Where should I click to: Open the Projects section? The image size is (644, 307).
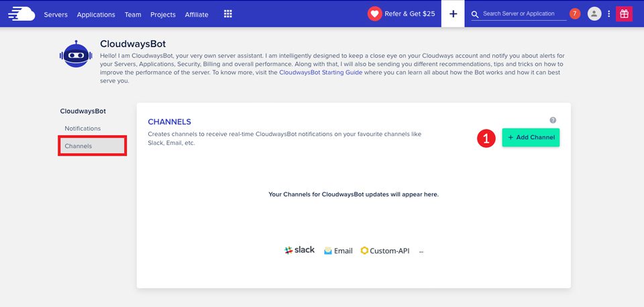pyautogui.click(x=162, y=14)
